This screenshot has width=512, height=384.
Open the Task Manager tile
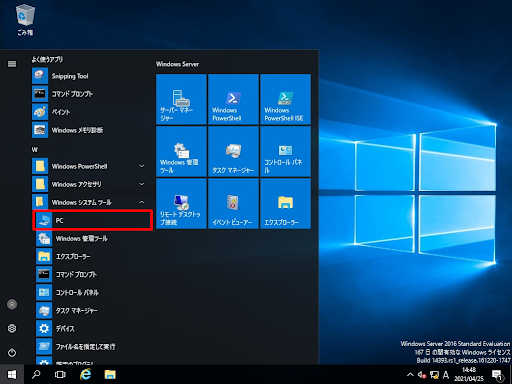point(233,151)
